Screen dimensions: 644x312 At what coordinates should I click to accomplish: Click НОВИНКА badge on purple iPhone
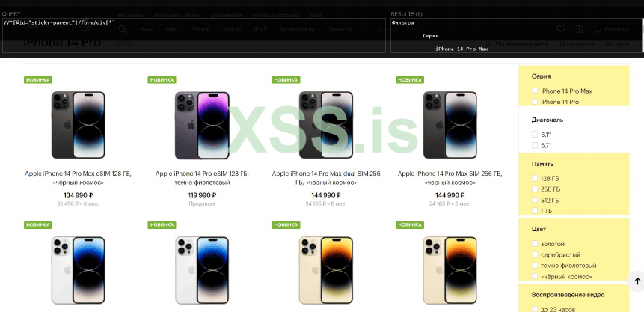point(162,80)
